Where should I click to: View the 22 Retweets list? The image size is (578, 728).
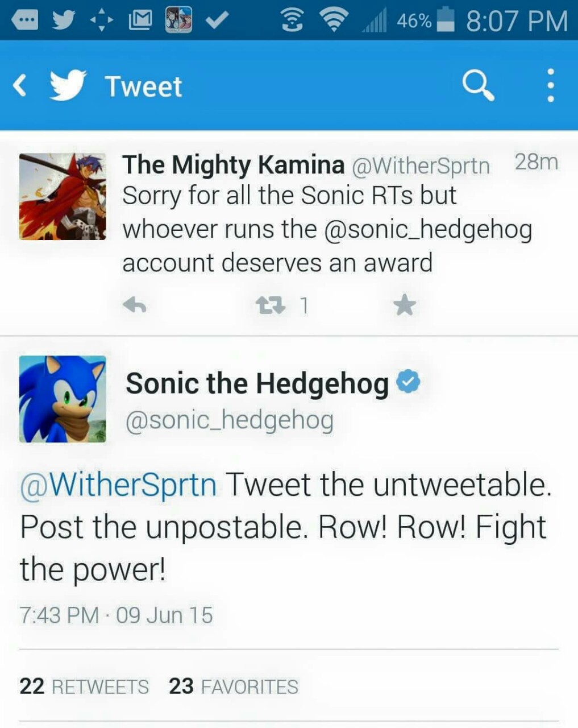point(84,686)
